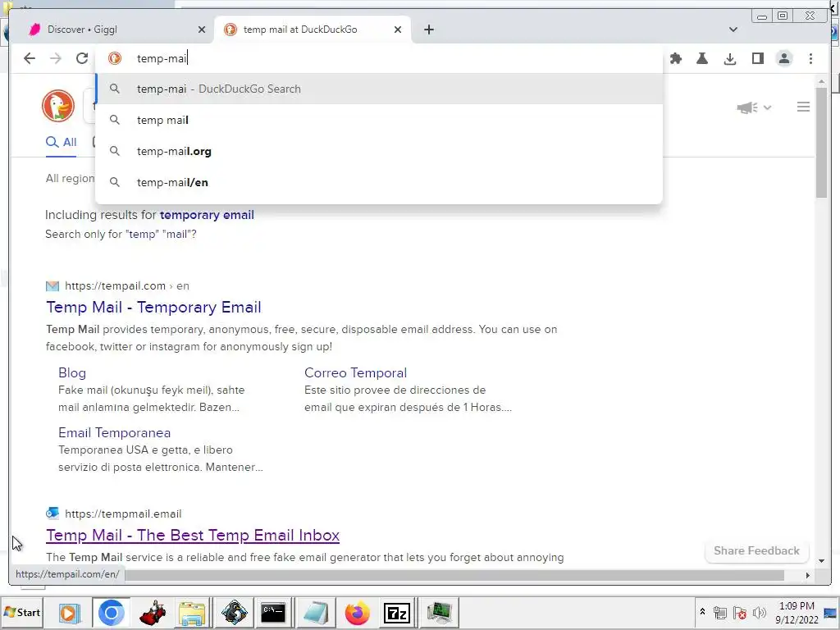This screenshot has width=840, height=630.
Task: Expand the megaphone dropdown arrow
Action: tap(767, 107)
